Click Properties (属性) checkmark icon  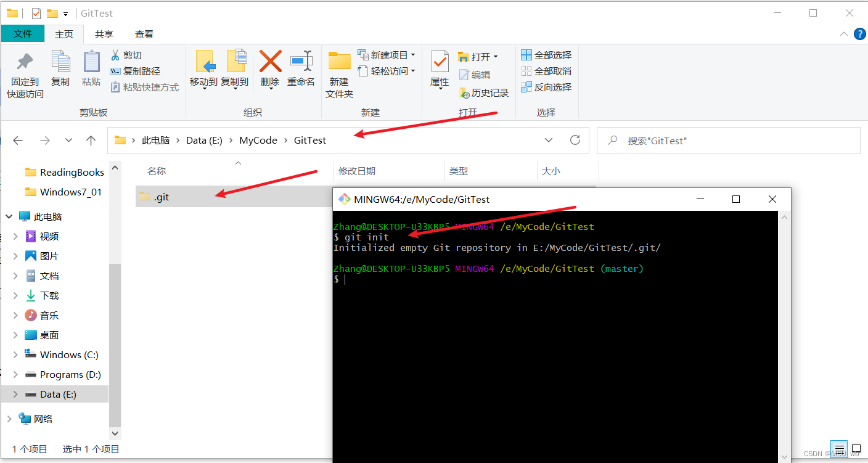click(440, 61)
